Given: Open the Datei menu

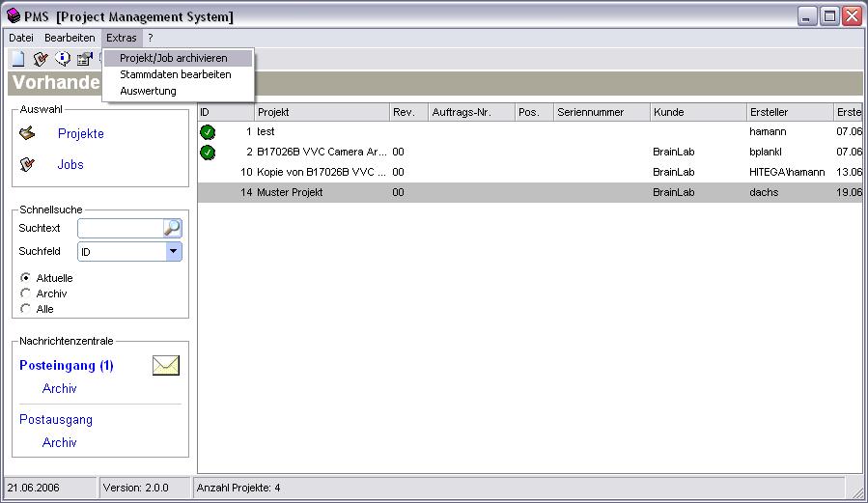Looking at the screenshot, I should [21, 38].
